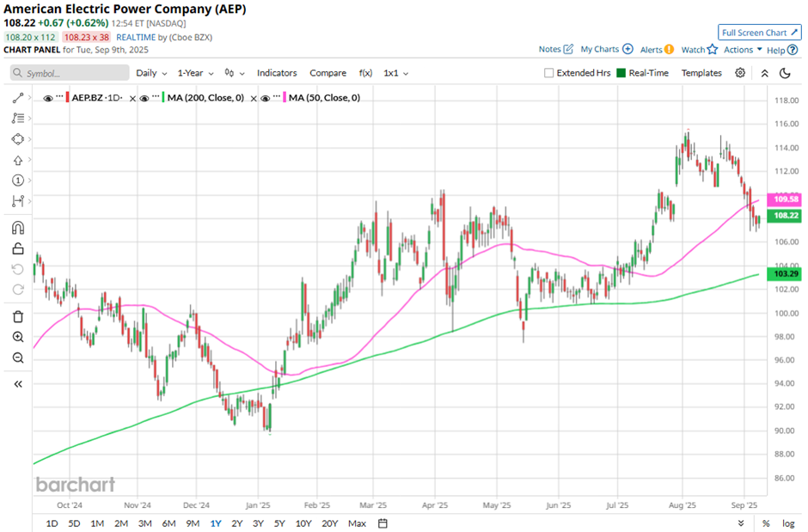Open more options for AEP.BZ series
Image resolution: width=808 pixels, height=532 pixels.
59,97
